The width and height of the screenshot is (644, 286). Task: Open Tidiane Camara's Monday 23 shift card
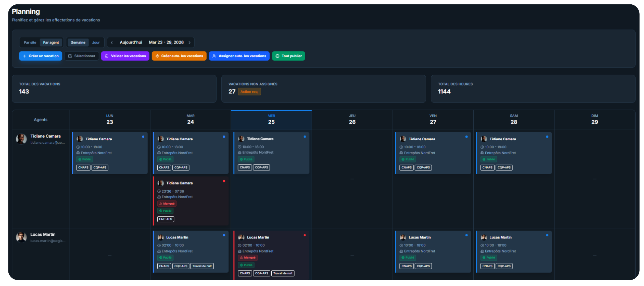(x=110, y=153)
